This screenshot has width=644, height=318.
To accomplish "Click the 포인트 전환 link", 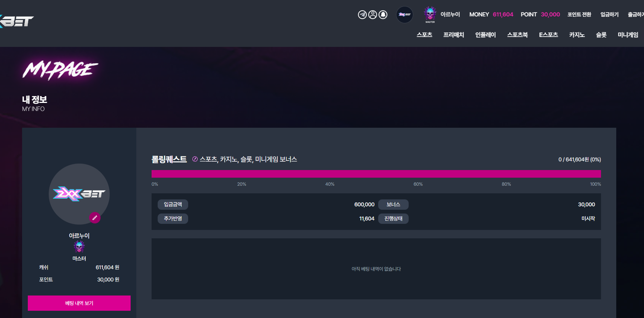I will (x=579, y=14).
